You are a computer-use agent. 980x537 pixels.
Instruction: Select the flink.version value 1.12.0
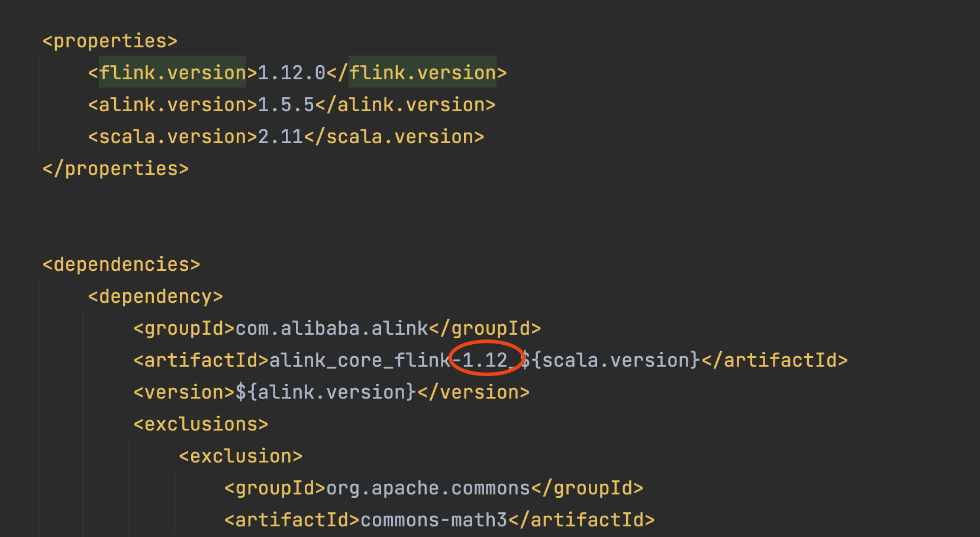tap(292, 73)
